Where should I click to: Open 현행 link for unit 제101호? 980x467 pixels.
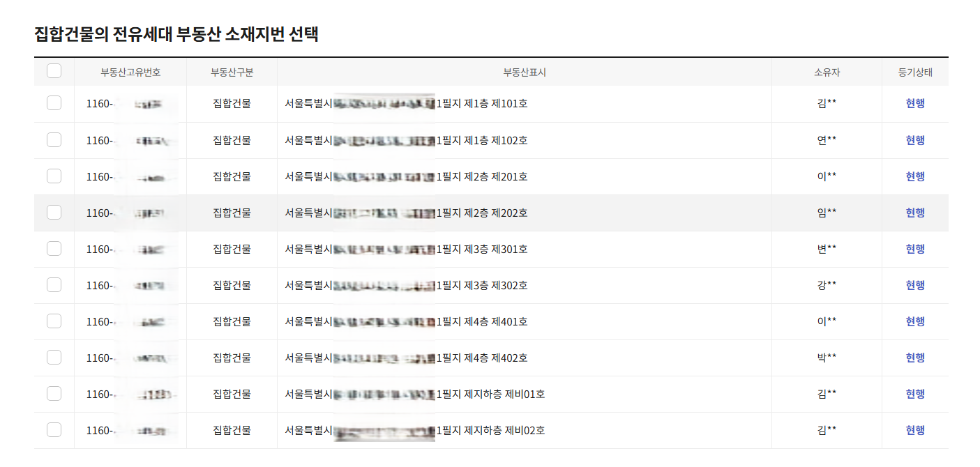pos(914,104)
